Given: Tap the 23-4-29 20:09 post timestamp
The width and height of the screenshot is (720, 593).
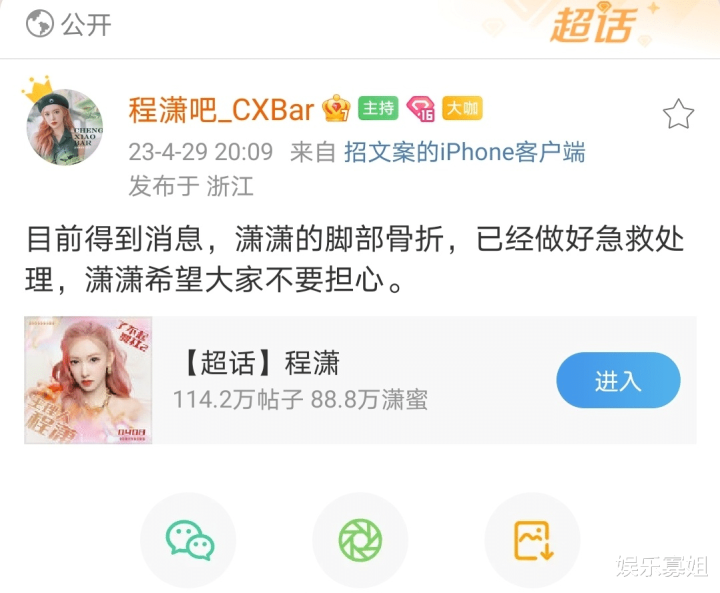Looking at the screenshot, I should click(201, 152).
